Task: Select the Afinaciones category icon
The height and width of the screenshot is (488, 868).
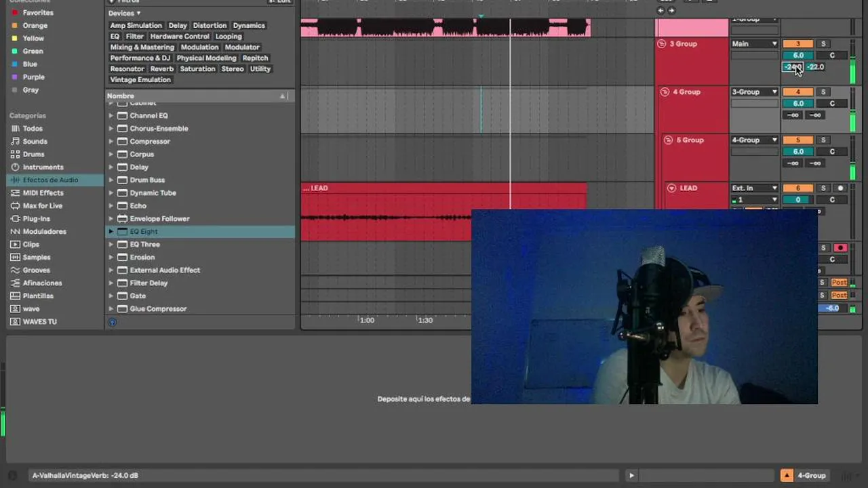Action: coord(15,283)
